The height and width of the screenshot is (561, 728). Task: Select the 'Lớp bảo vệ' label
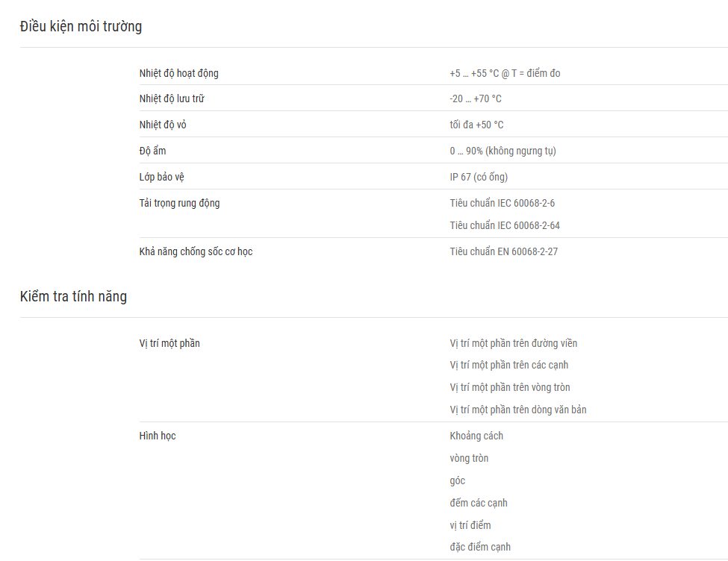tap(161, 177)
